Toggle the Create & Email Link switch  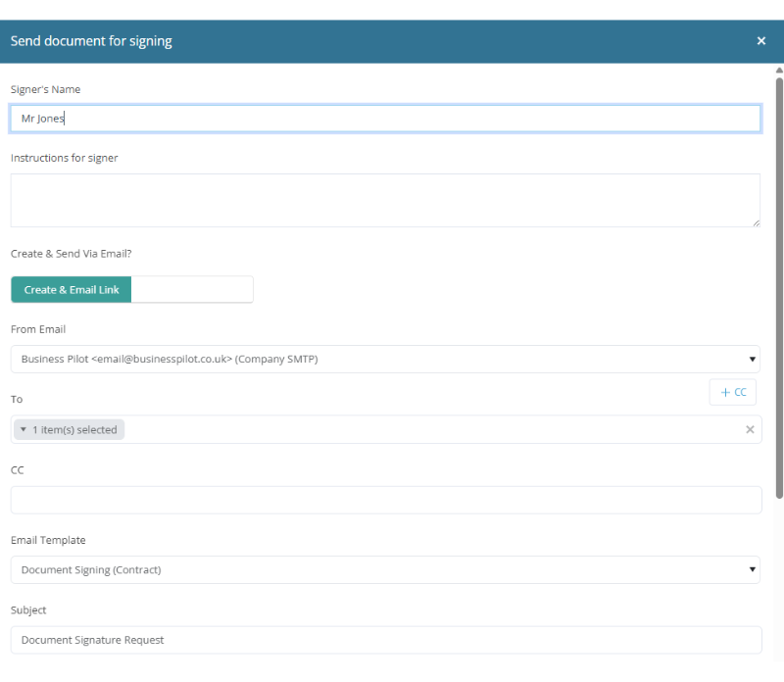(x=71, y=289)
